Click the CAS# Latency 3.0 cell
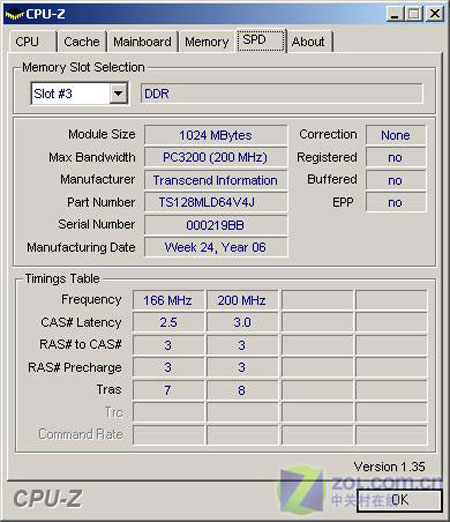 pos(242,322)
